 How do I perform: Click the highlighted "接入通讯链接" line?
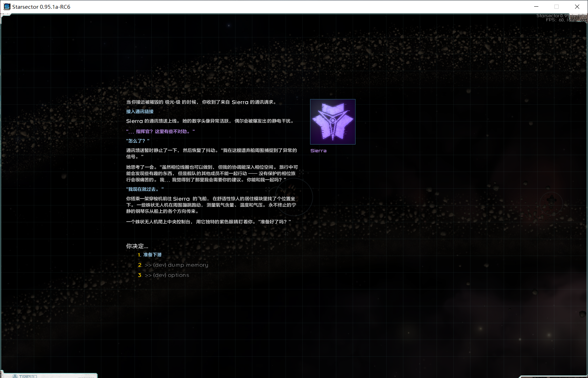140,112
